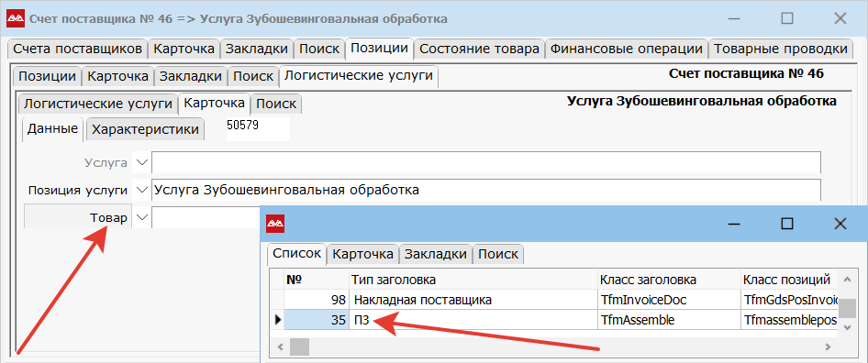Go to the Товарные проводки tab
The height and width of the screenshot is (363, 868).
781,49
